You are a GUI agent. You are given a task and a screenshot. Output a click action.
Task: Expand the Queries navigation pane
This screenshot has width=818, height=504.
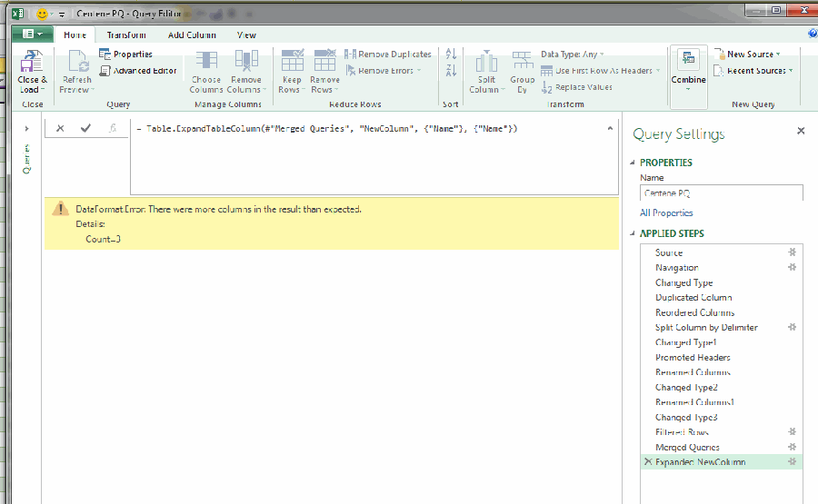pos(26,128)
